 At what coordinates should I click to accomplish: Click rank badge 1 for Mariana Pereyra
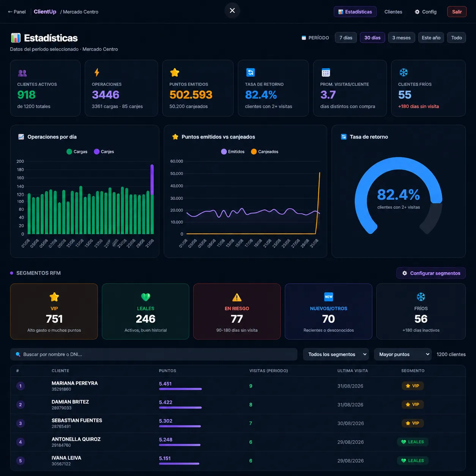coord(20,386)
